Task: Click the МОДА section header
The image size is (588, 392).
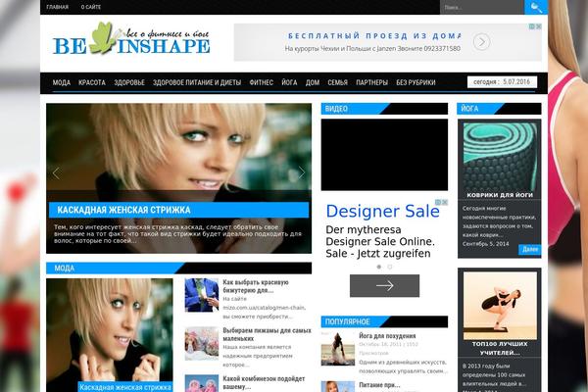Action: [179, 269]
